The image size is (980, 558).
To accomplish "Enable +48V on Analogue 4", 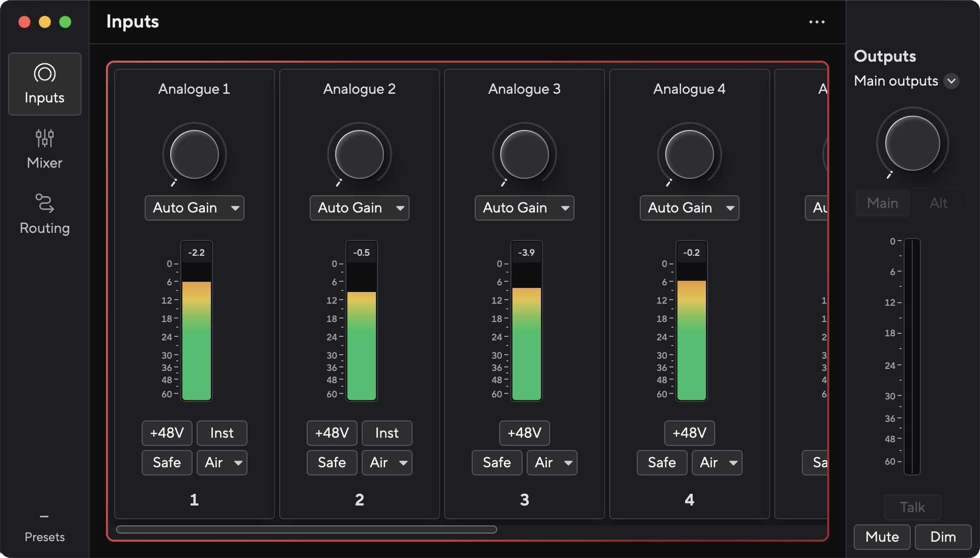I will click(x=689, y=433).
